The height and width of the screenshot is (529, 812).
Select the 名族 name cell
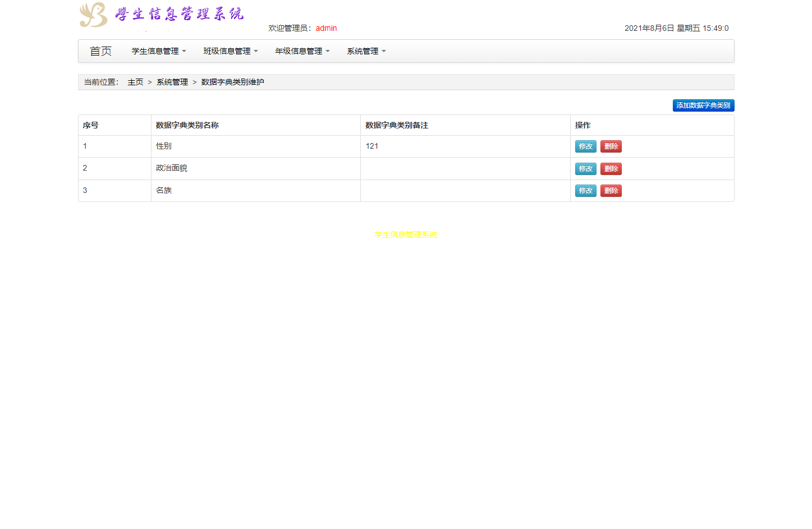tap(256, 191)
